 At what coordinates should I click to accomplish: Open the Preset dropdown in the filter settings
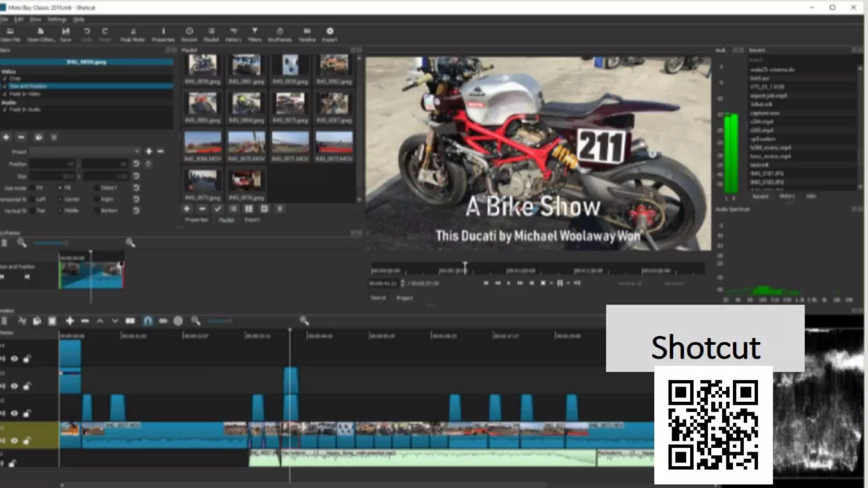(x=85, y=151)
